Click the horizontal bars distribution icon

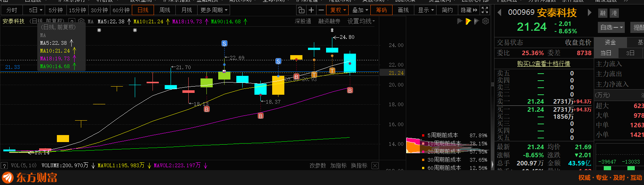pos(460,21)
